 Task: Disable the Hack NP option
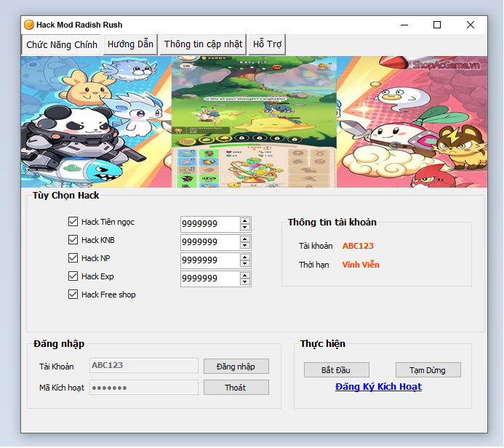pos(73,258)
